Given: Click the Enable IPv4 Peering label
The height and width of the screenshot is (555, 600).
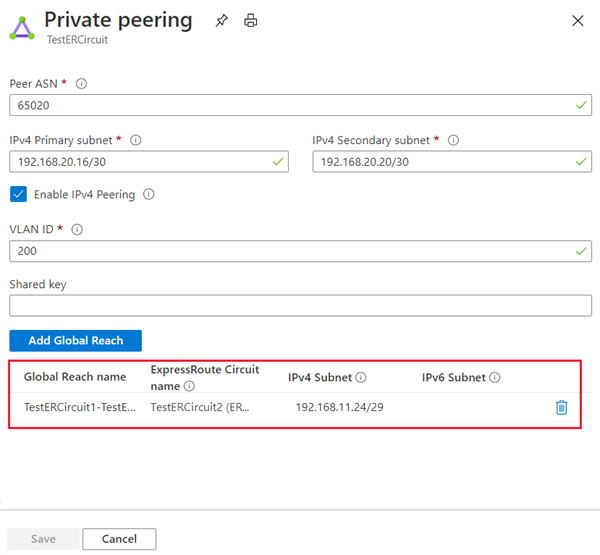Looking at the screenshot, I should point(85,194).
